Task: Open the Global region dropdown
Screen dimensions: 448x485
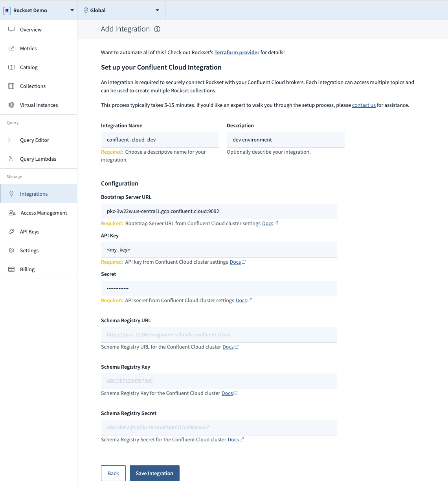Action: point(121,10)
